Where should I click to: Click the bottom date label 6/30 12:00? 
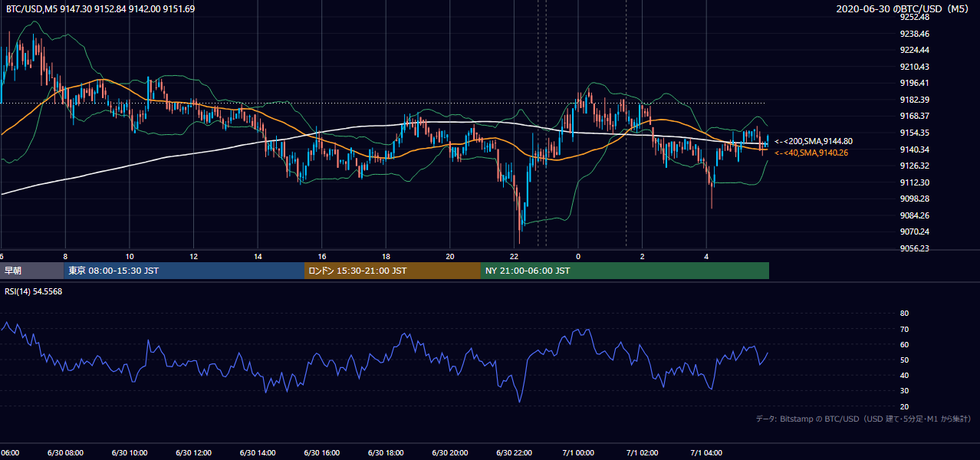(x=193, y=452)
